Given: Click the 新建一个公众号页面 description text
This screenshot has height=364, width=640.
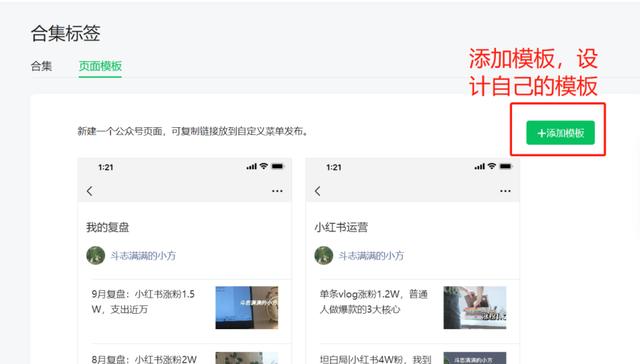Looking at the screenshot, I should [193, 131].
